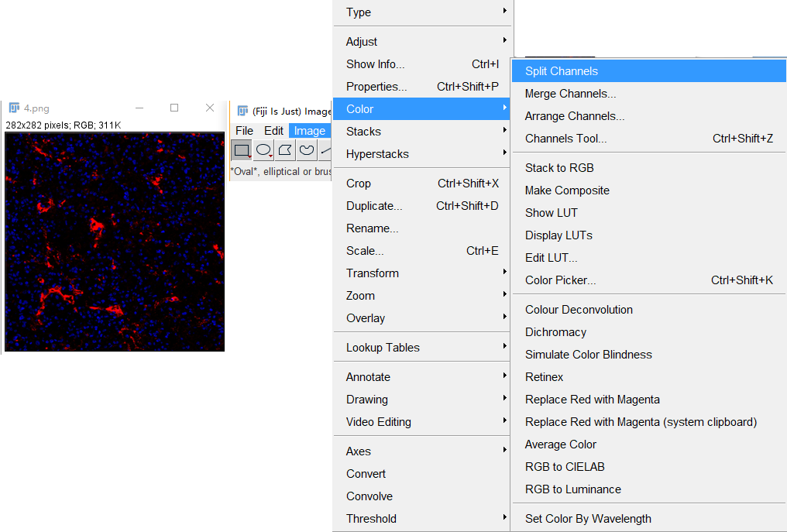Choose Crop from the Image menu
787x532 pixels.
point(421,184)
